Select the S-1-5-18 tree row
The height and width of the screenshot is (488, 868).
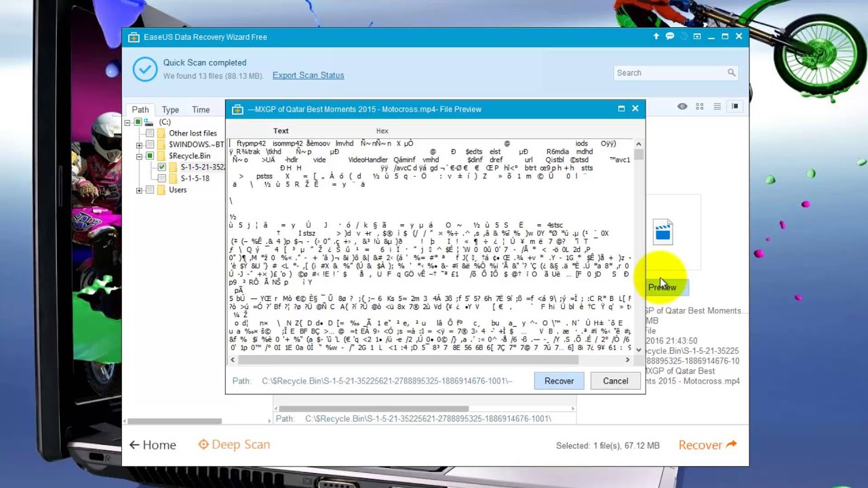[195, 178]
